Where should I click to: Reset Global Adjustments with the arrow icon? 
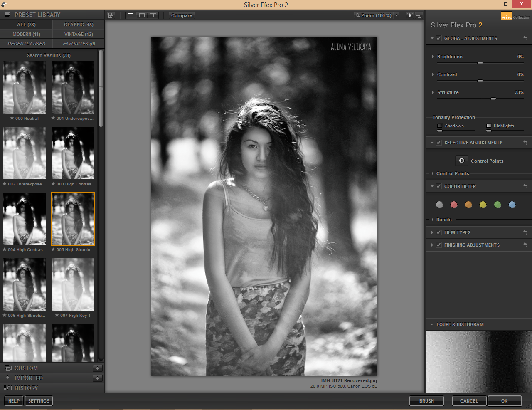tap(525, 38)
